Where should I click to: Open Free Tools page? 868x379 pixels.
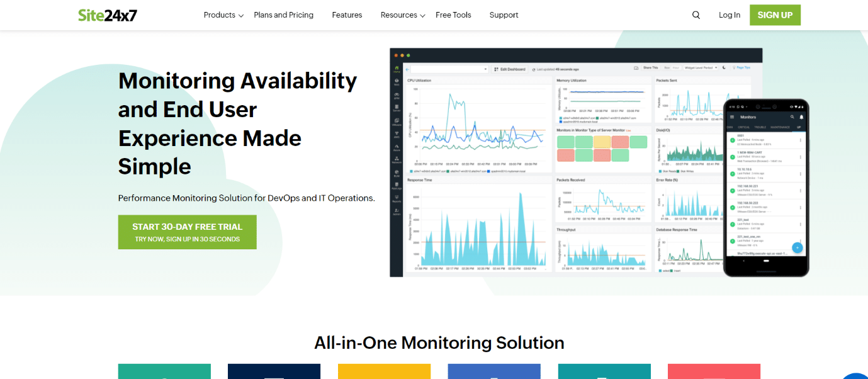[453, 15]
